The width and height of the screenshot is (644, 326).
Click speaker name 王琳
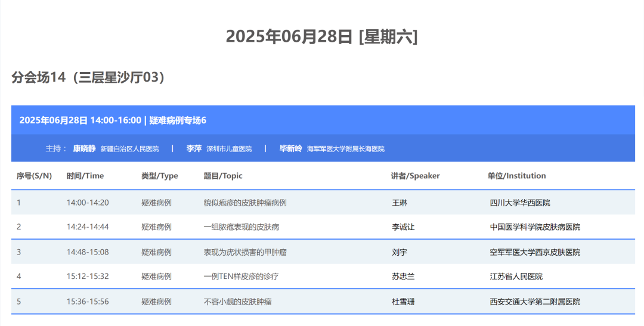pos(400,203)
